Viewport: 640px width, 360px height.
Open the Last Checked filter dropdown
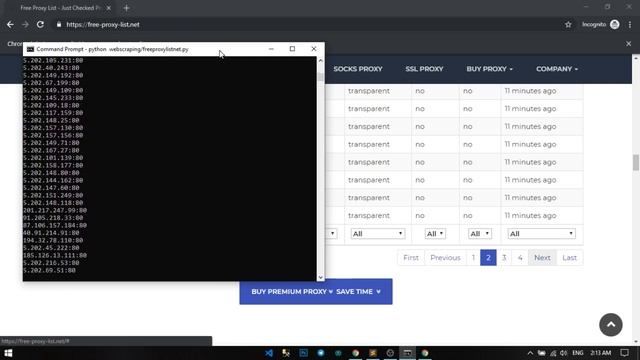click(x=542, y=233)
